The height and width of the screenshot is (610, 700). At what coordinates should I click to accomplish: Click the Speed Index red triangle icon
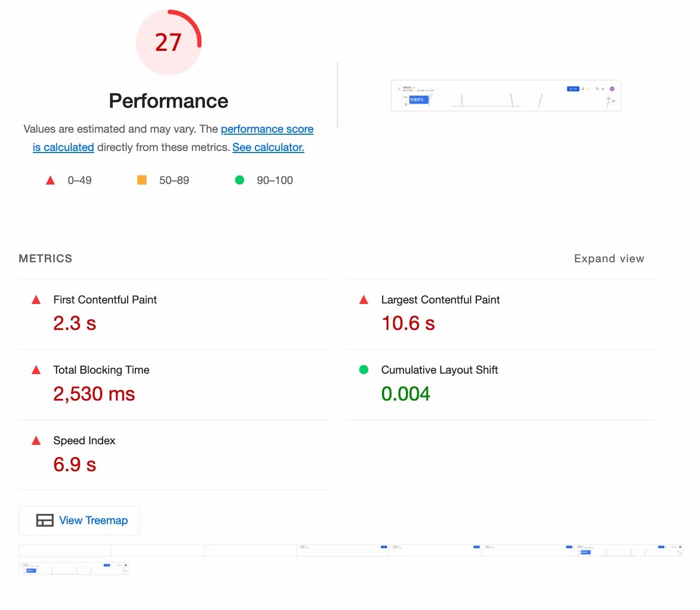click(x=36, y=441)
